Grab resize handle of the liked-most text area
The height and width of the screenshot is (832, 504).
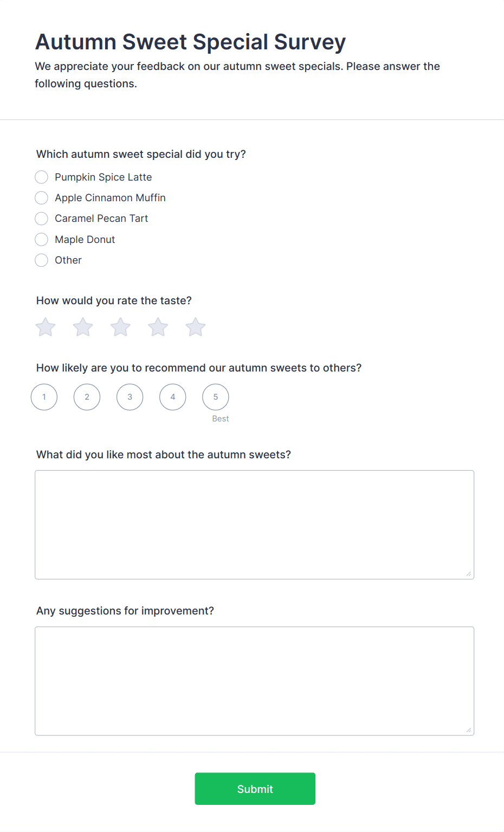click(469, 574)
